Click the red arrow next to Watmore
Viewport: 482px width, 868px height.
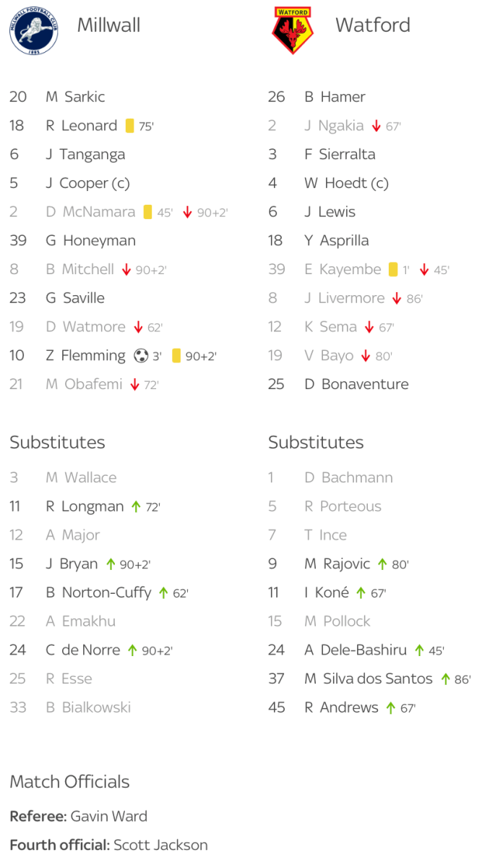pos(138,327)
